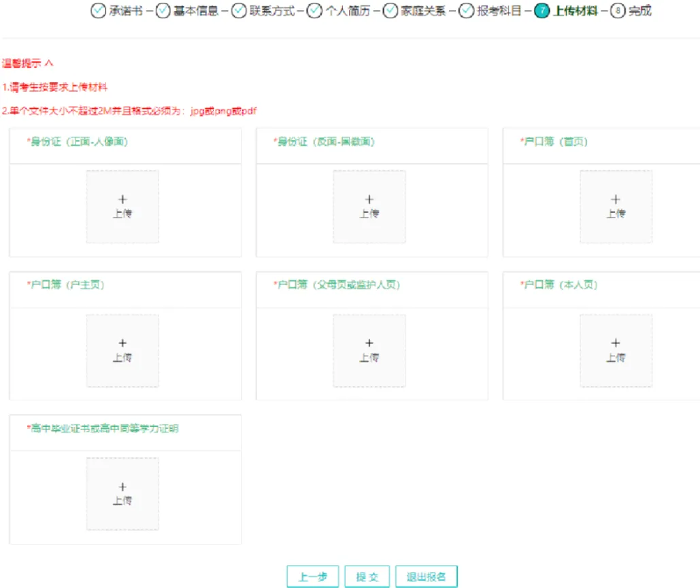Click the tip about 2M file size limit
Screen dimensions: 700x588
[129, 111]
